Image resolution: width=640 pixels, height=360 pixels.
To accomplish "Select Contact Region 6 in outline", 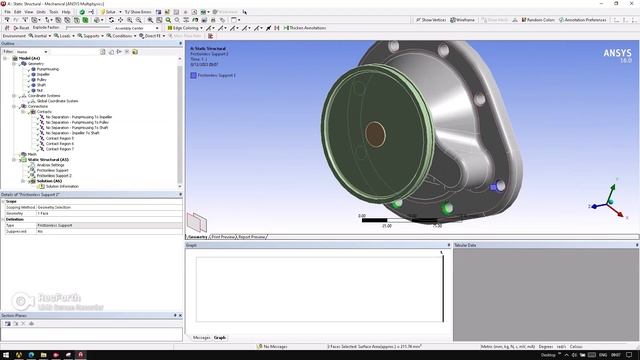I will (x=60, y=144).
